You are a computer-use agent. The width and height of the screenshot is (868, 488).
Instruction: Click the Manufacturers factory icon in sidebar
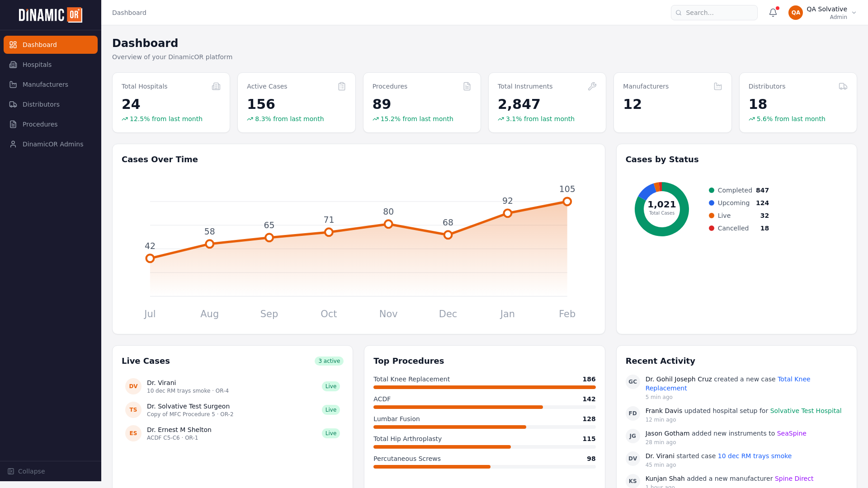tap(13, 84)
